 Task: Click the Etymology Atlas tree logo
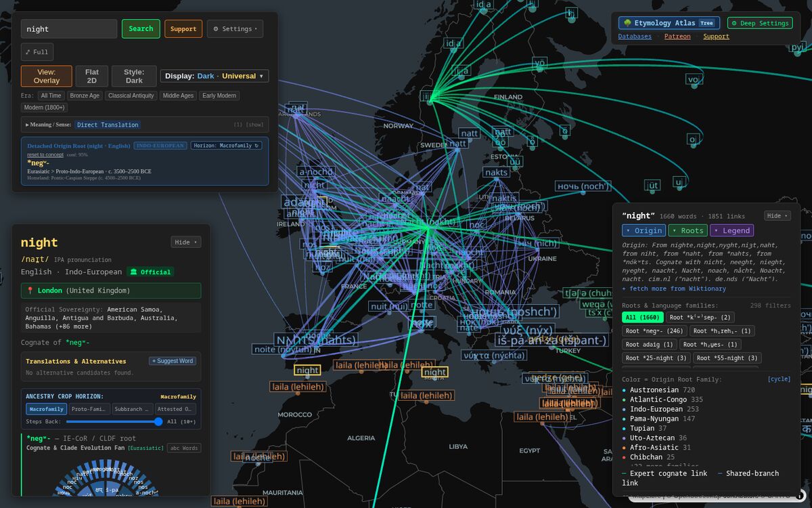click(x=627, y=23)
